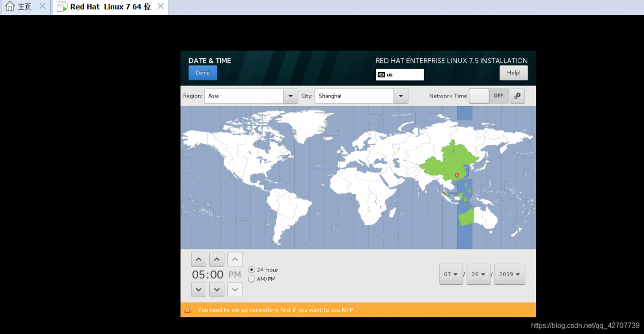Open the Help! button
The width and height of the screenshot is (644, 334).
pyautogui.click(x=514, y=73)
